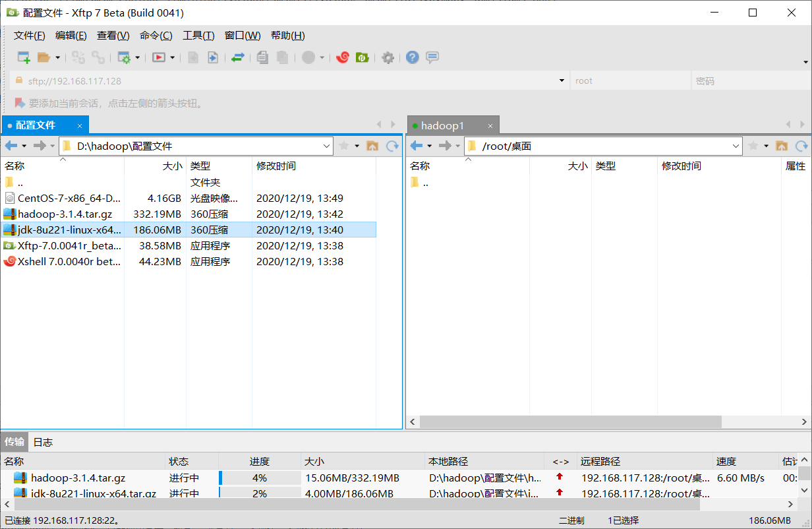Open the local path D:\hadoop combo box dropdown
The height and width of the screenshot is (529, 812).
(328, 146)
